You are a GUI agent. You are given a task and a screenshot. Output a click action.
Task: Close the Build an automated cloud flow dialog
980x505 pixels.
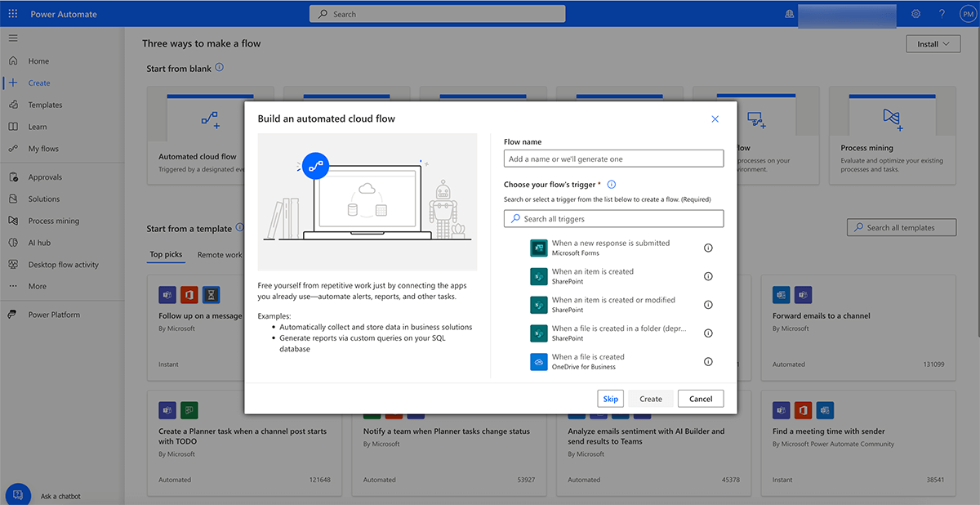[x=715, y=119]
